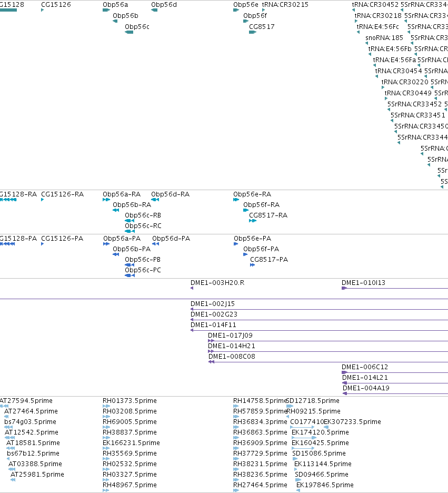Click tRNA:CR30449 label

(x=408, y=93)
